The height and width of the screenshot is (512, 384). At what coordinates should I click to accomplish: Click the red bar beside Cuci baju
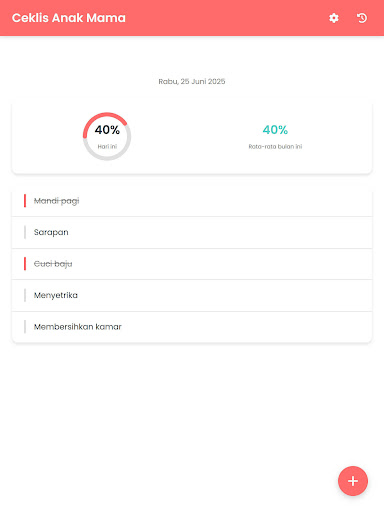(25, 264)
